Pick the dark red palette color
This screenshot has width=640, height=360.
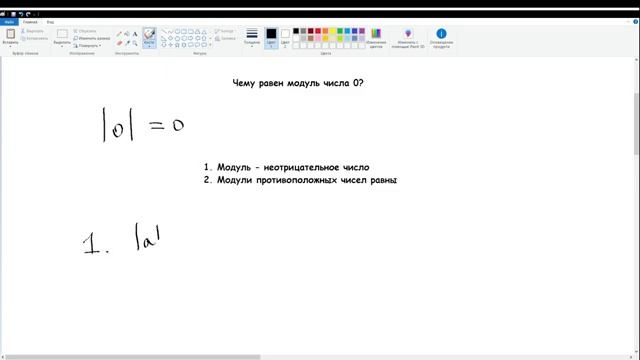[x=311, y=31]
